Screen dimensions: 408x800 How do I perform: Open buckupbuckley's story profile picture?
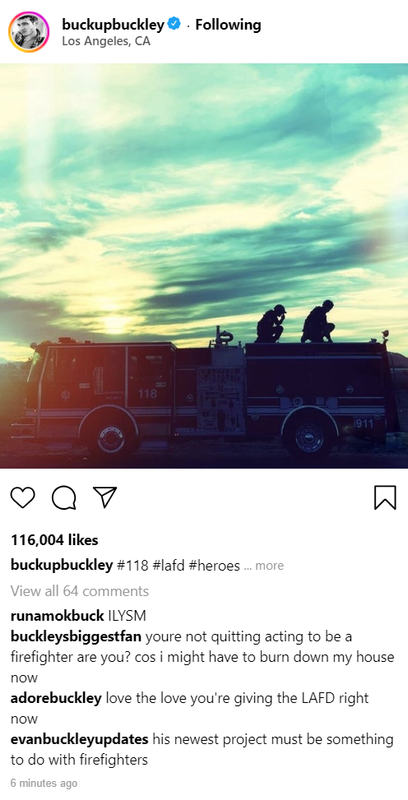pyautogui.click(x=29, y=32)
